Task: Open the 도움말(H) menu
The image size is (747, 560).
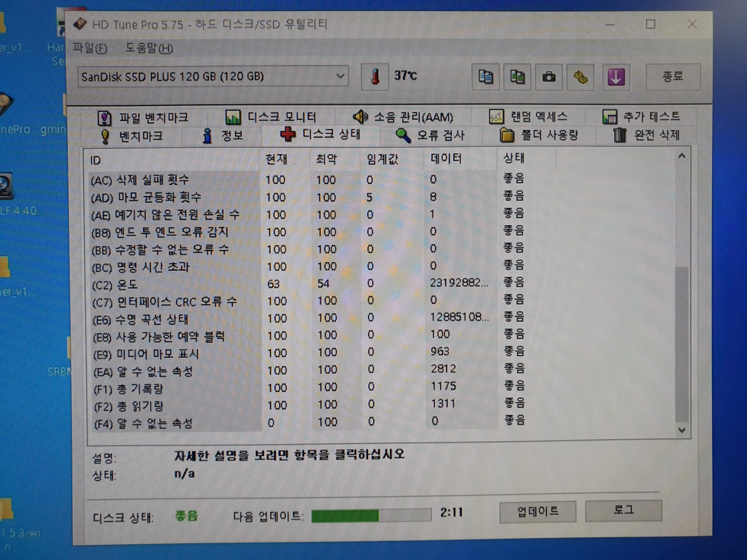Action: 149,48
